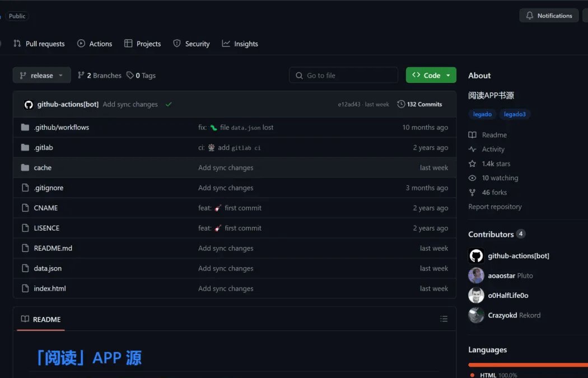Screen dimensions: 588x378
Task: View the 46 forks link
Action: 488,193
